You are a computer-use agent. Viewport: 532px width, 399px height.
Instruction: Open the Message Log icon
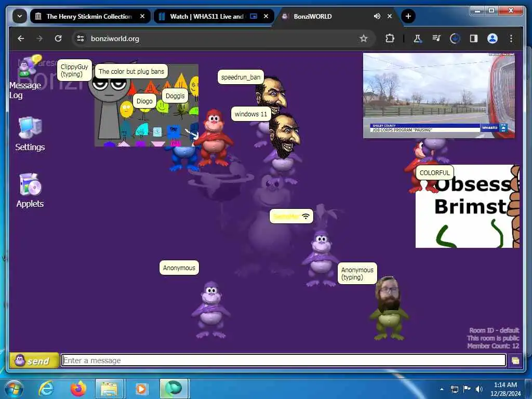point(26,77)
